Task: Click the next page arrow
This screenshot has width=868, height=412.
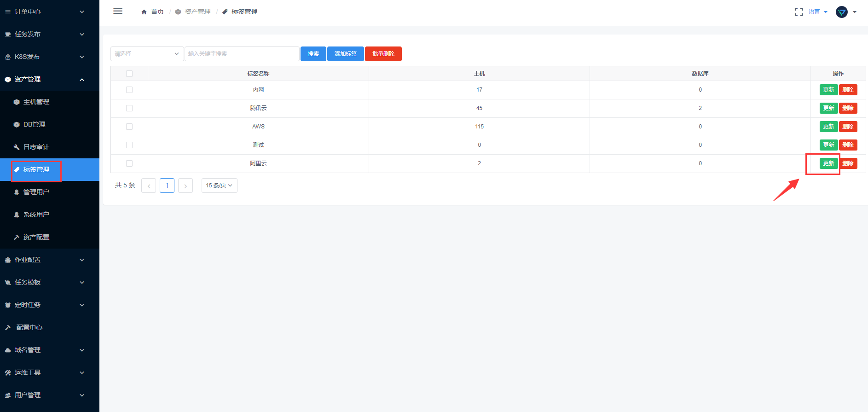Action: 185,186
